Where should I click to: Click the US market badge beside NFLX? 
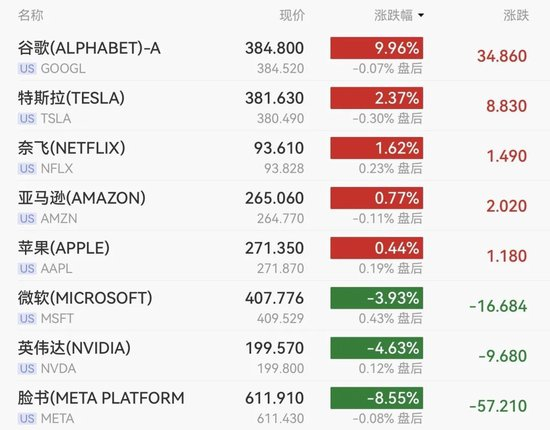27,169
